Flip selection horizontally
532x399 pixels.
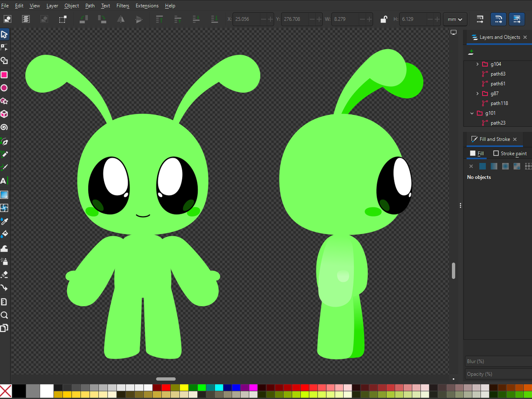point(121,19)
